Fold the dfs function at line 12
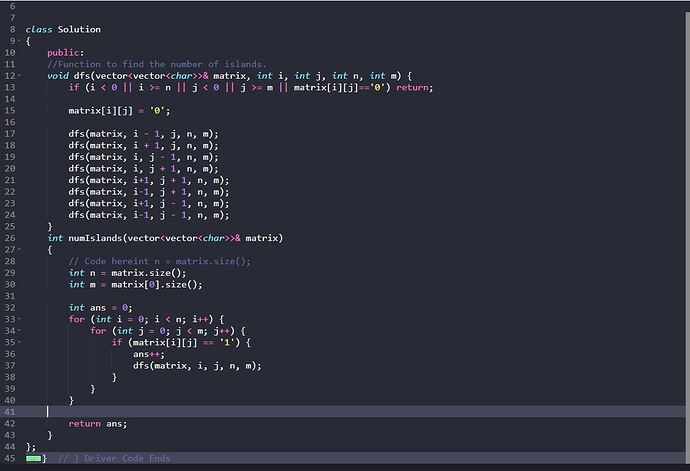Screen dimensions: 690x471 click(19, 76)
